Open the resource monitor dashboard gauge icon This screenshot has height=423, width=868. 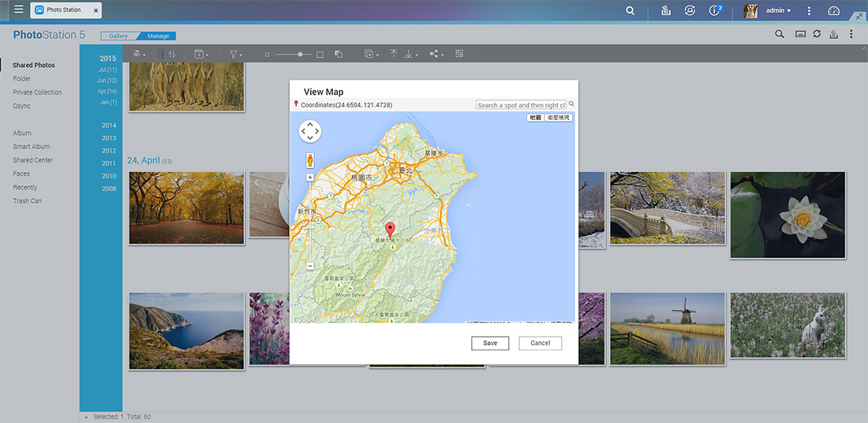coord(834,10)
